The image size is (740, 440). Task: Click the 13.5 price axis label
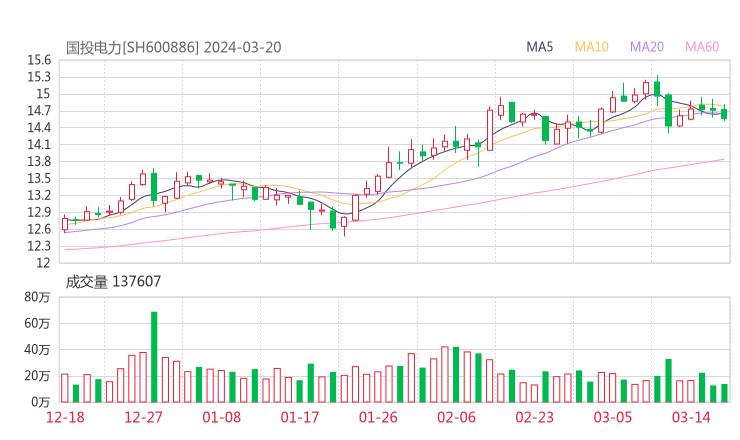(39, 178)
